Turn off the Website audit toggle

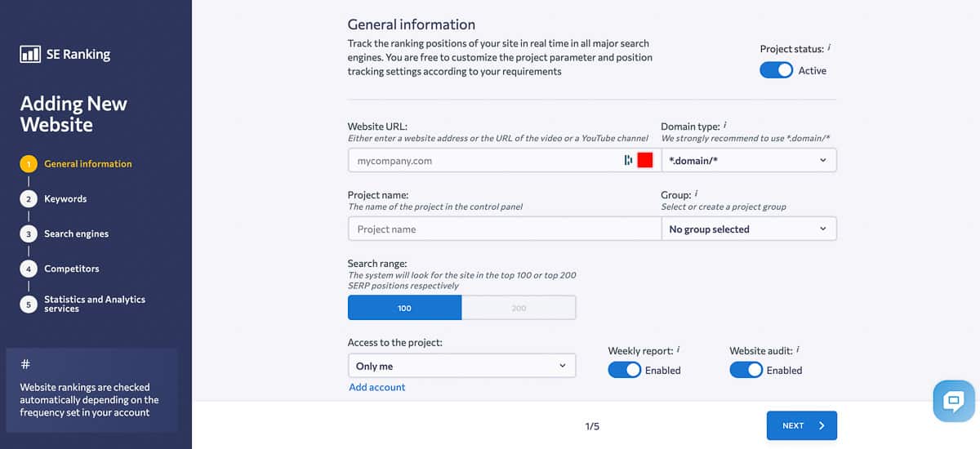point(746,370)
